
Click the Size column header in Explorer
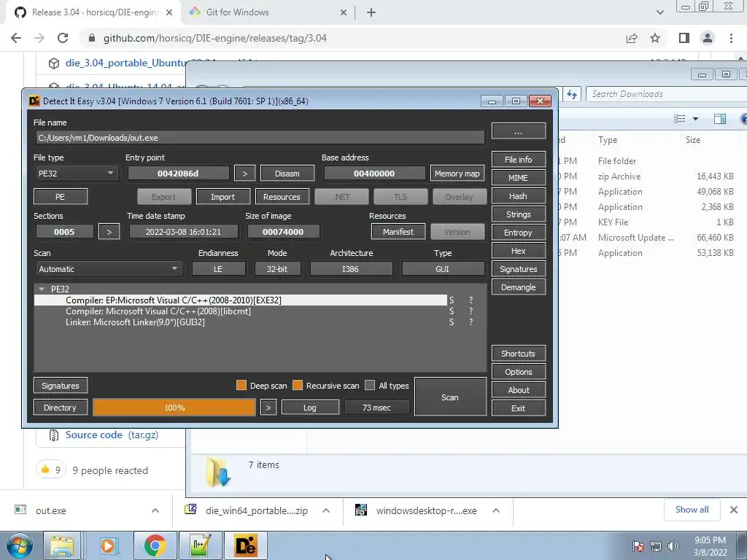tap(693, 140)
